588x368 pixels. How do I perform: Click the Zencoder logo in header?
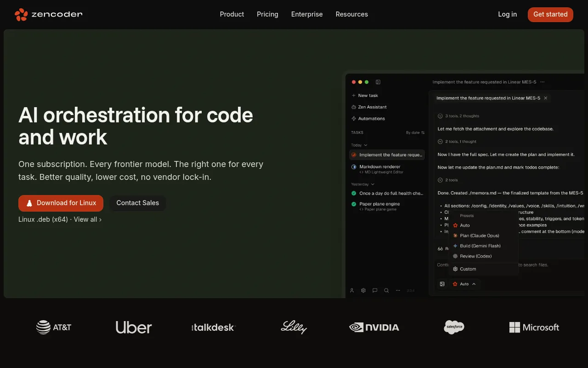point(48,14)
